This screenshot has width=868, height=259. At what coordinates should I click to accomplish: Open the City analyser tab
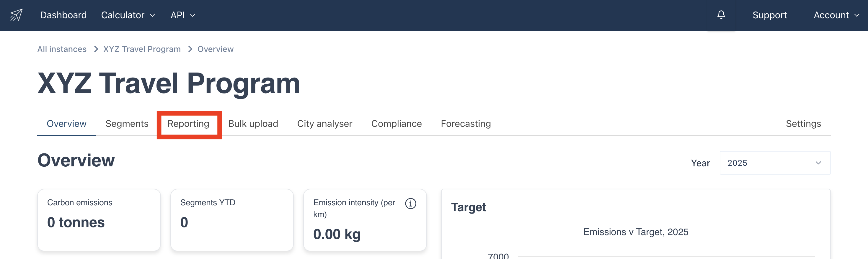click(324, 124)
